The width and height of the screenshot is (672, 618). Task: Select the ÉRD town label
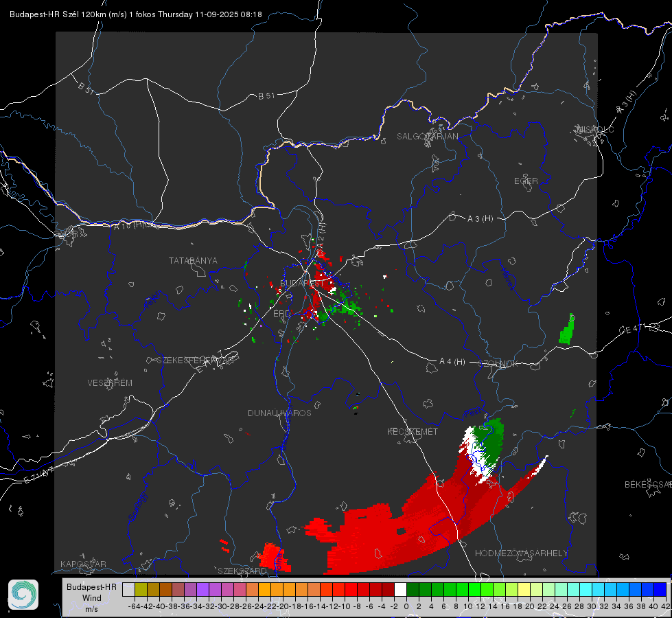281,314
